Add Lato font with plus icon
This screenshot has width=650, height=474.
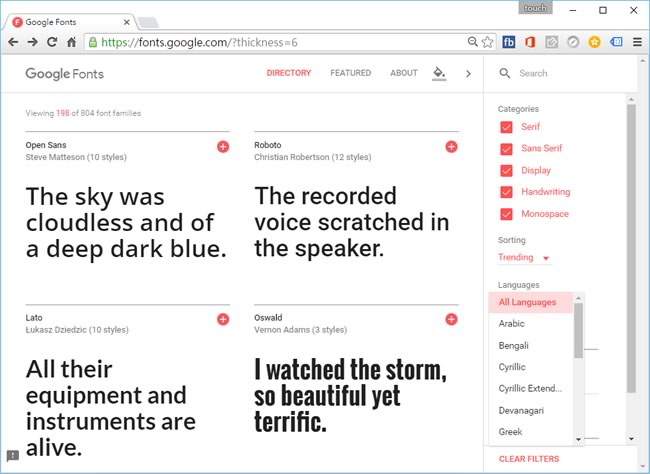tap(223, 319)
